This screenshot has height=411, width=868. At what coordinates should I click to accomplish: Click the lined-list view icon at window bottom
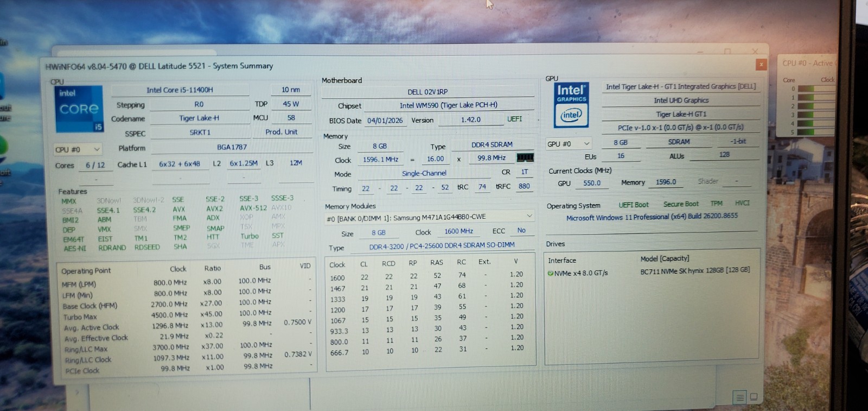(x=739, y=397)
